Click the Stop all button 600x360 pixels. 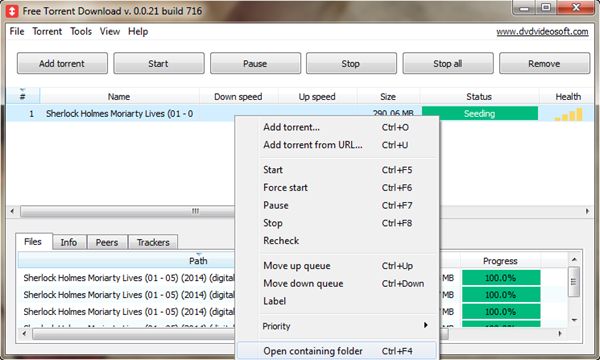pyautogui.click(x=448, y=64)
